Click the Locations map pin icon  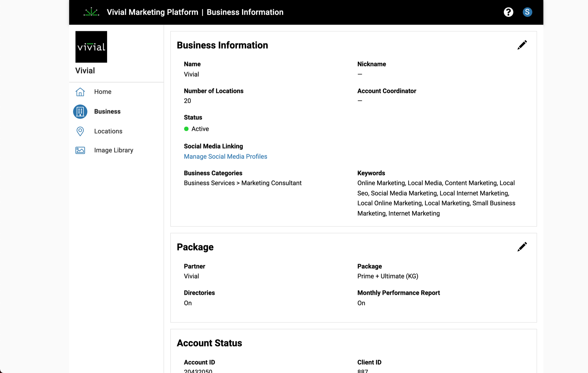[x=80, y=131]
